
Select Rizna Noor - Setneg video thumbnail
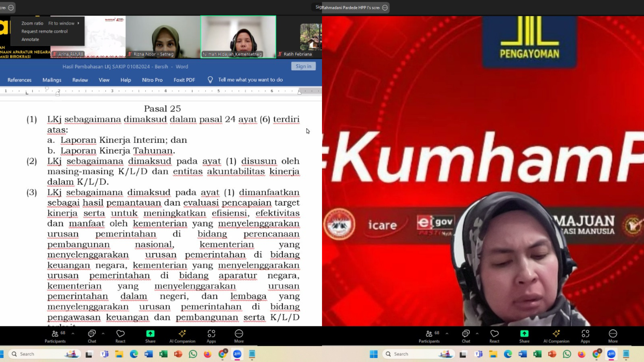point(163,37)
